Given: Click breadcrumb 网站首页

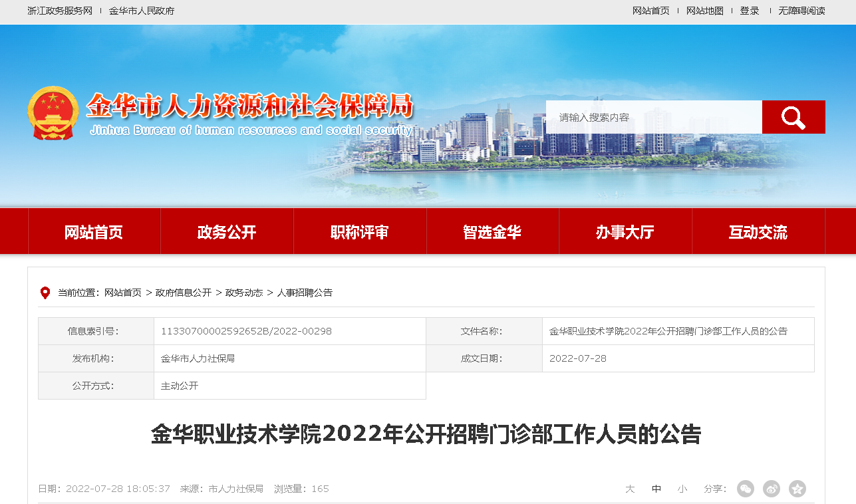Looking at the screenshot, I should click(x=123, y=293).
